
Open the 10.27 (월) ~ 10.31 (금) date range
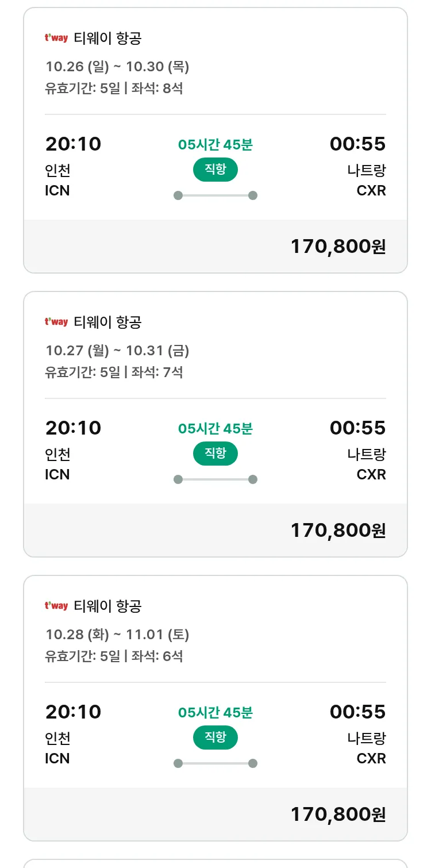click(117, 351)
